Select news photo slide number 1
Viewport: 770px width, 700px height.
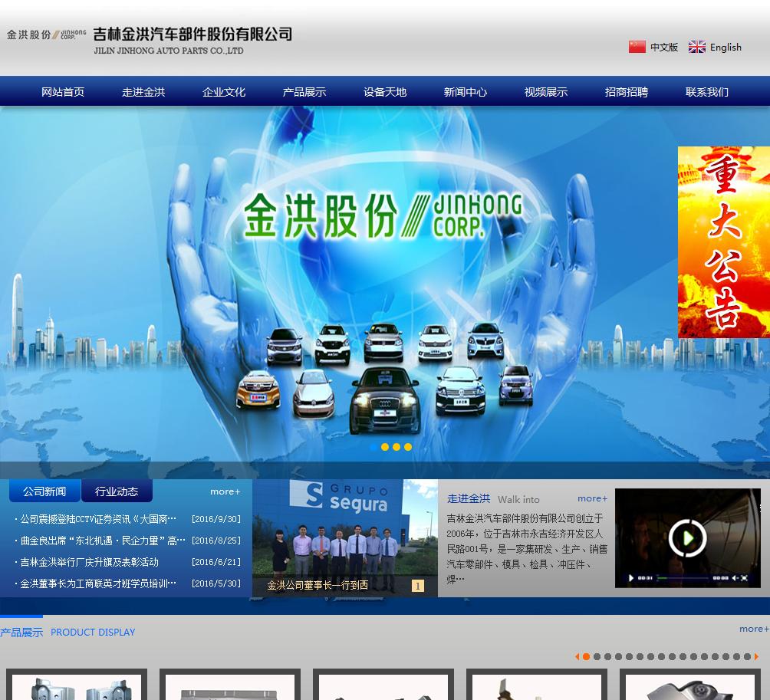(418, 586)
